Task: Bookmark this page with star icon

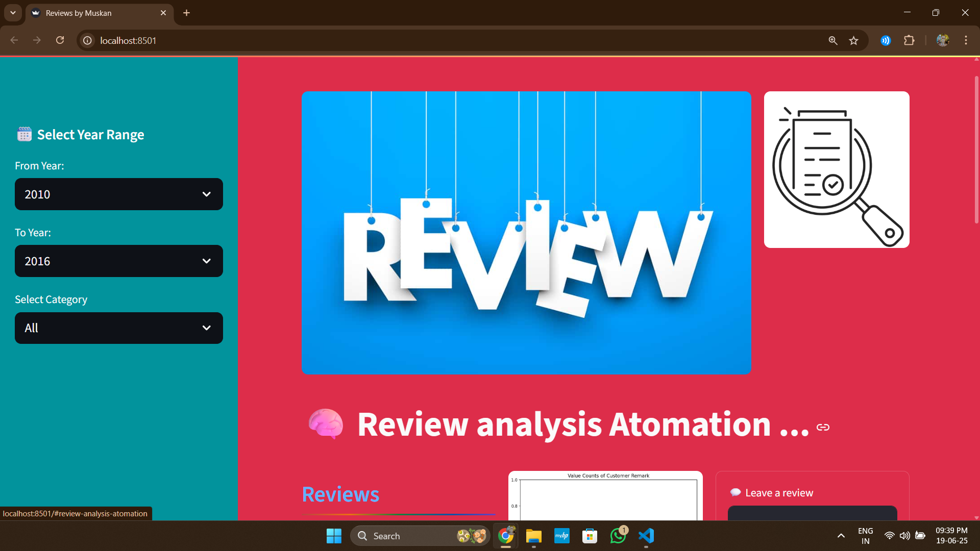Action: (x=853, y=40)
